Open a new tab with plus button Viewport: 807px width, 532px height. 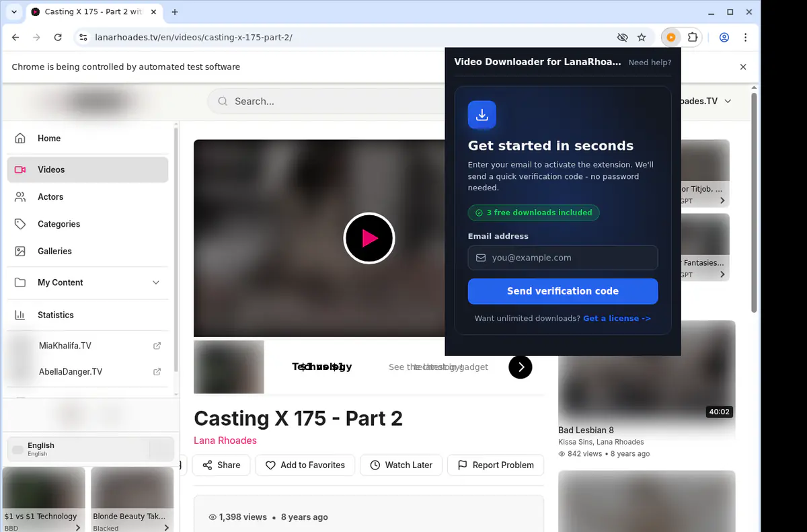175,12
